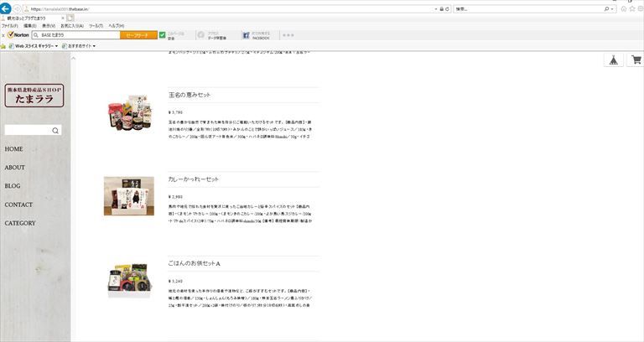Open the ファイル(F) menu

click(9, 25)
